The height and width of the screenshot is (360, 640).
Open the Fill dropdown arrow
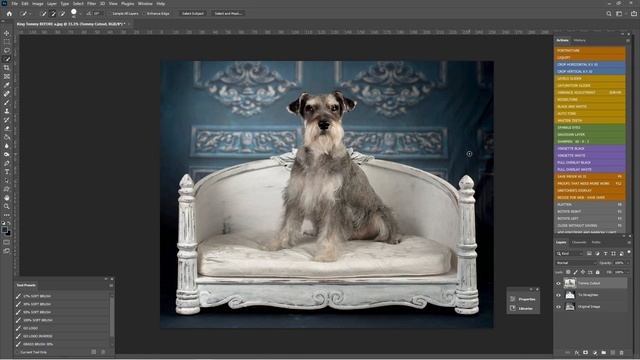tap(628, 272)
